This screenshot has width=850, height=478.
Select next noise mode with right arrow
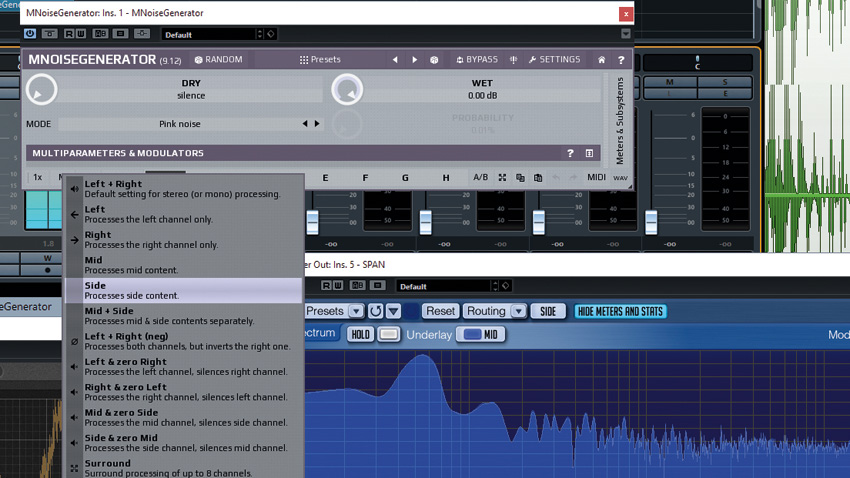coord(317,124)
